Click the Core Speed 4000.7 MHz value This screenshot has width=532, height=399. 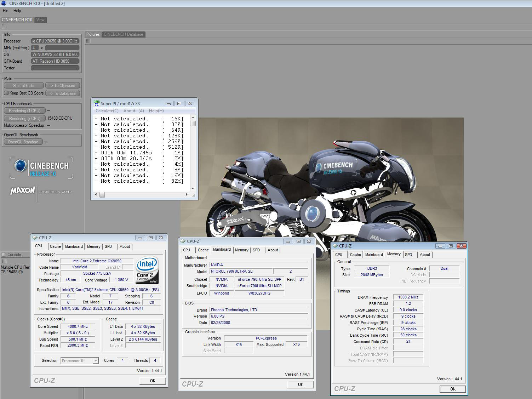click(78, 326)
